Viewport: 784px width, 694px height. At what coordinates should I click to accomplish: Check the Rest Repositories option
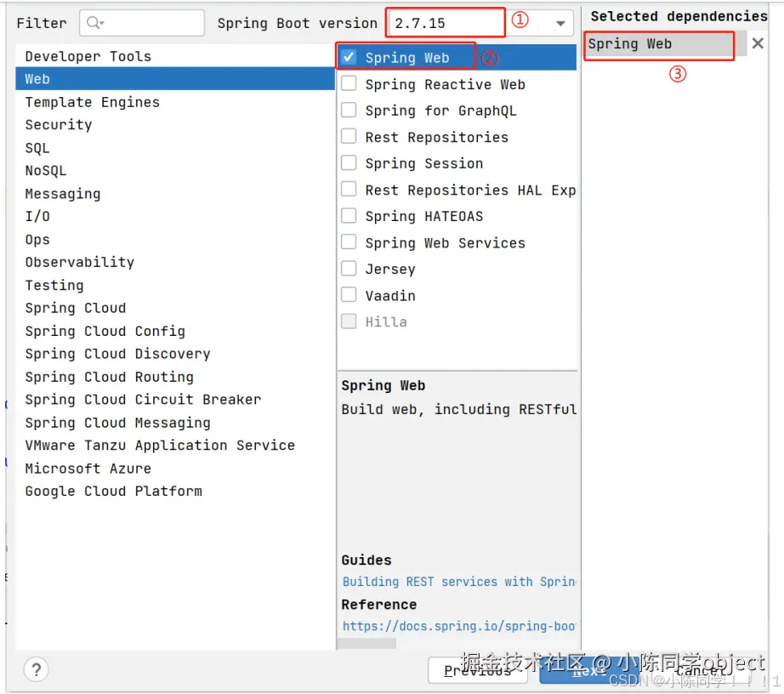click(349, 136)
